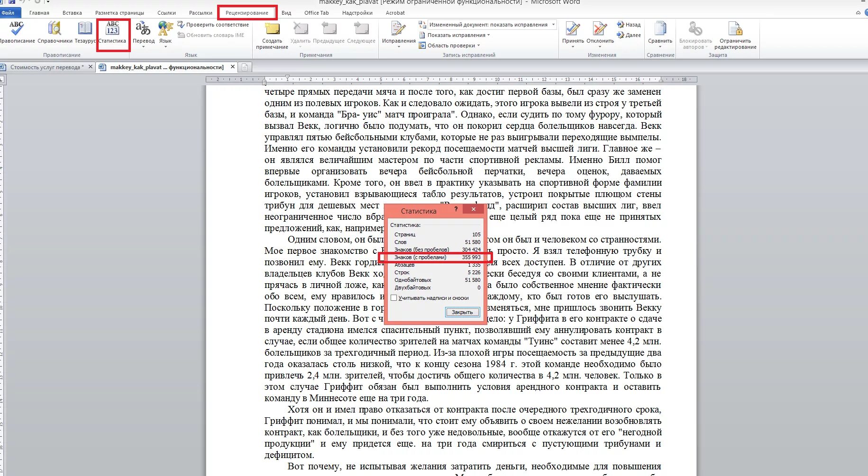The height and width of the screenshot is (476, 868).
Task: Select the makkey_kak_plavat document tab
Action: (x=167, y=67)
